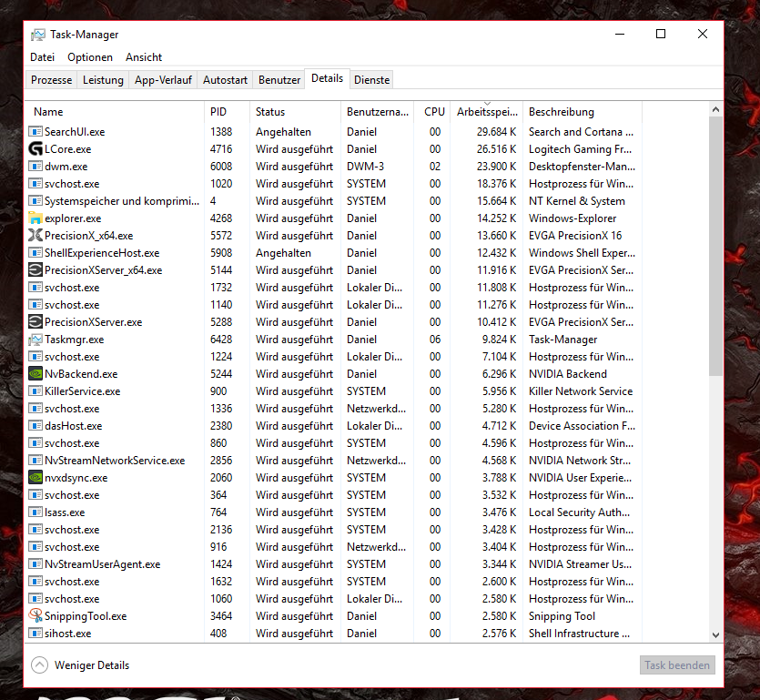This screenshot has width=760, height=700.
Task: Click the Task-Manager title bar icon
Action: pyautogui.click(x=38, y=35)
